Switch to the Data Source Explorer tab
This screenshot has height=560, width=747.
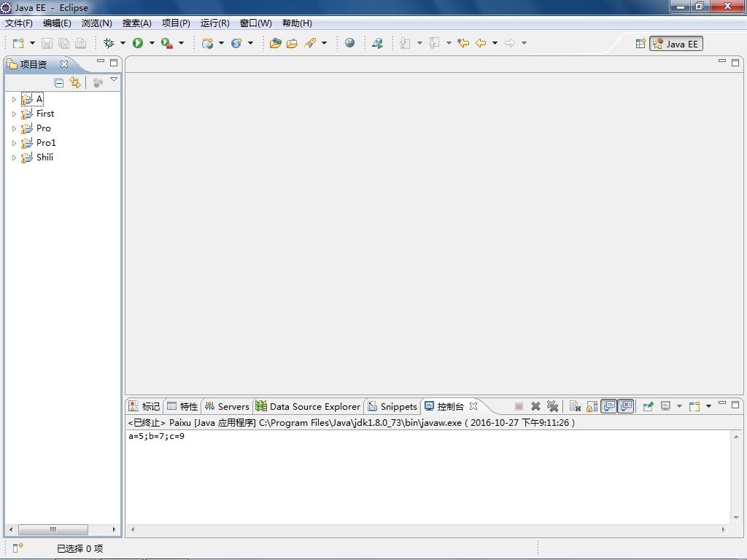point(309,406)
